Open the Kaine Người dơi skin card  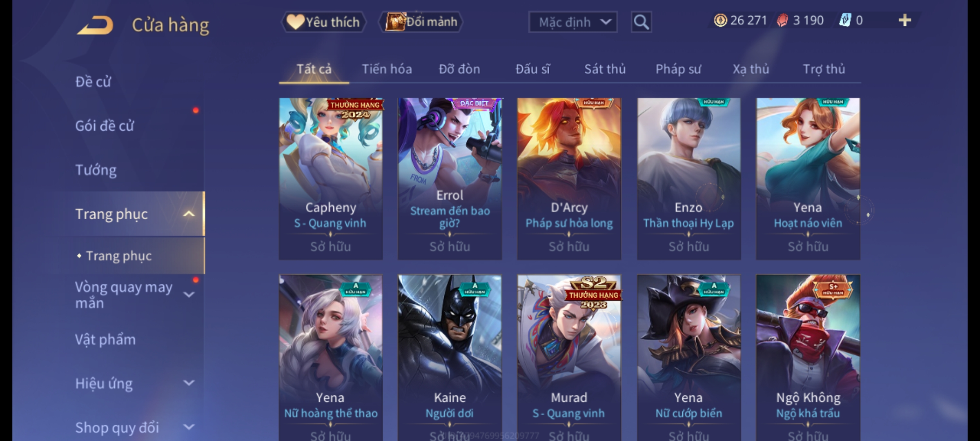[450, 358]
